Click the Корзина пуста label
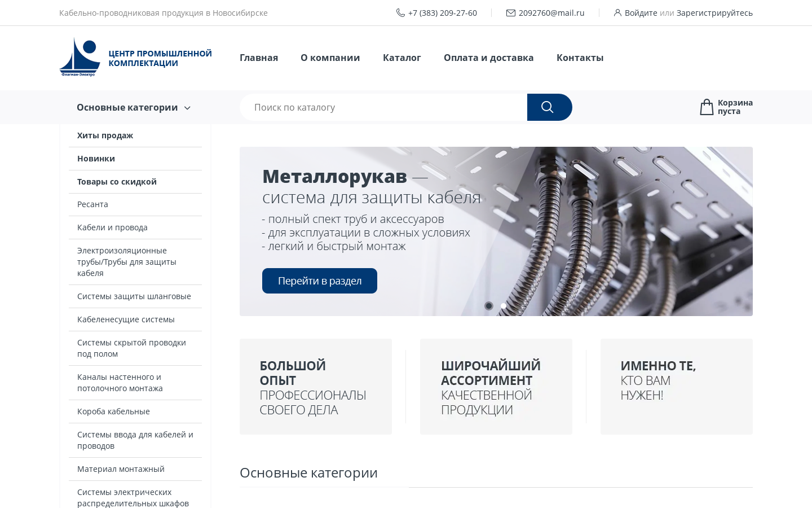This screenshot has width=812, height=508. coord(735,107)
